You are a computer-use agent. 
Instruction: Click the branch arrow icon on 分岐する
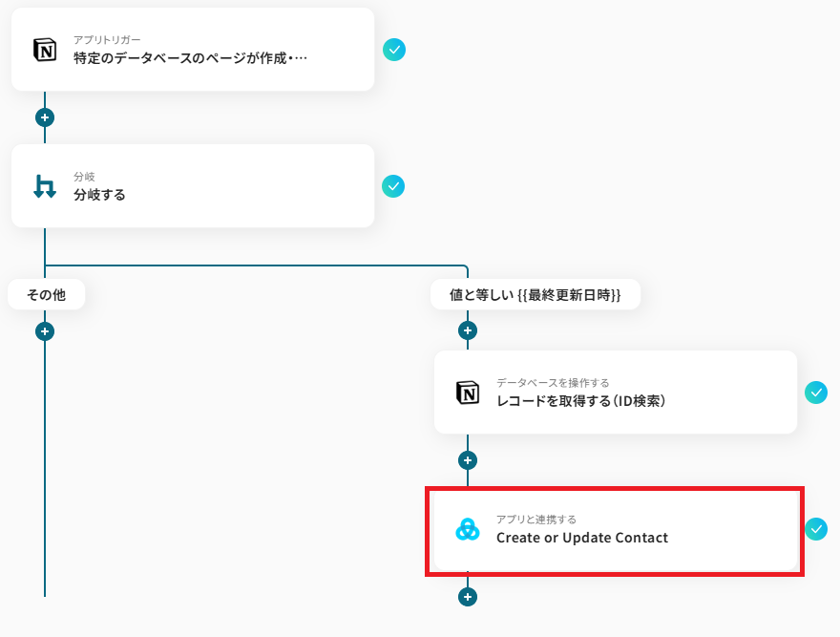coord(45,186)
